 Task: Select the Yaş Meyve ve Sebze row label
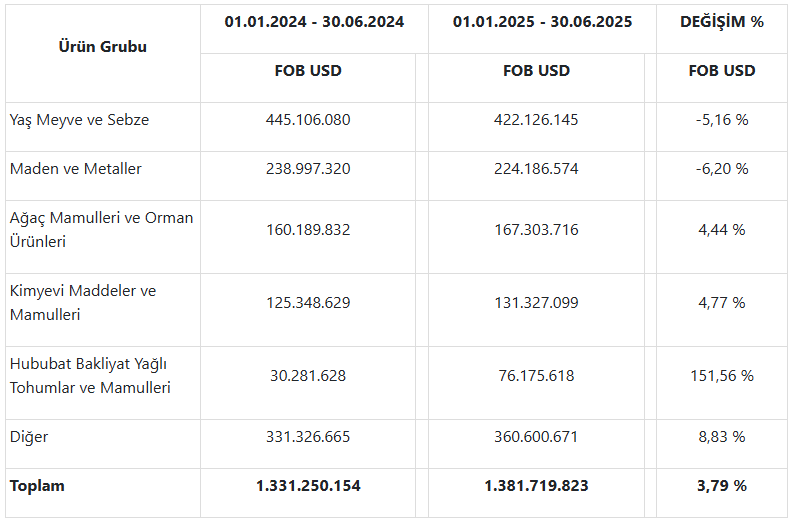79,120
